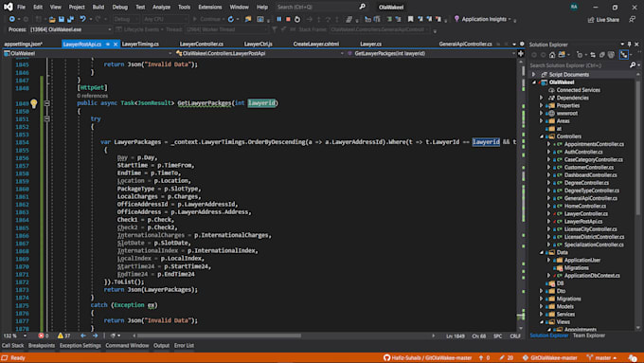Select LawyerPostApi.cs in Solution Explorer

(x=583, y=222)
